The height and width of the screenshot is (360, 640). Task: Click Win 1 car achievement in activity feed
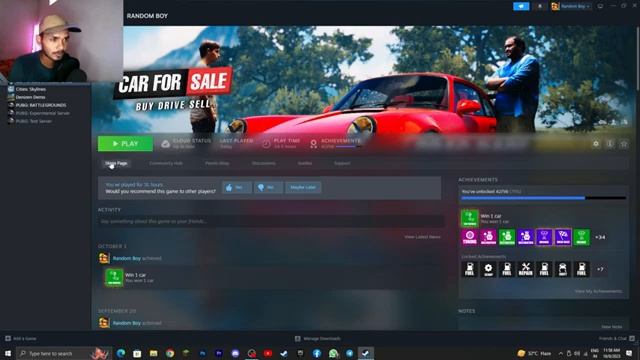coord(114,278)
